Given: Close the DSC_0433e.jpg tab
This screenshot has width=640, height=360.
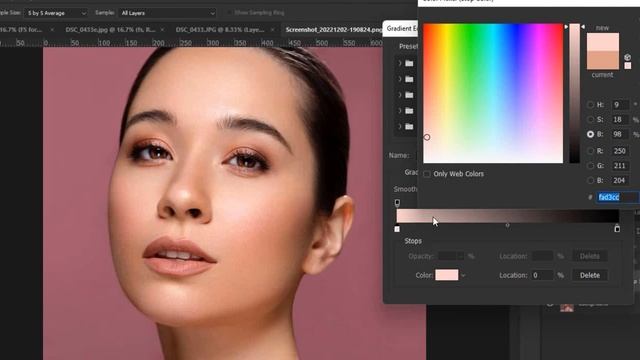Looking at the screenshot, I should pos(162,30).
